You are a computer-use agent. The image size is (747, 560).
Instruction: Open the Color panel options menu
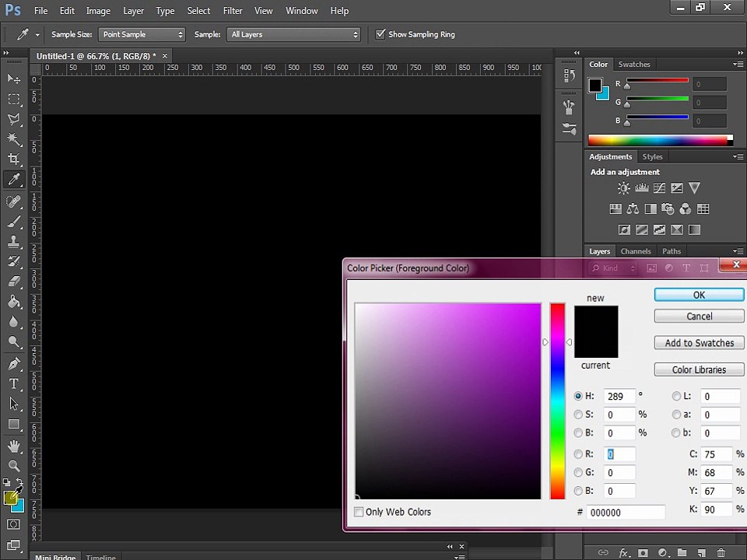[x=738, y=65]
